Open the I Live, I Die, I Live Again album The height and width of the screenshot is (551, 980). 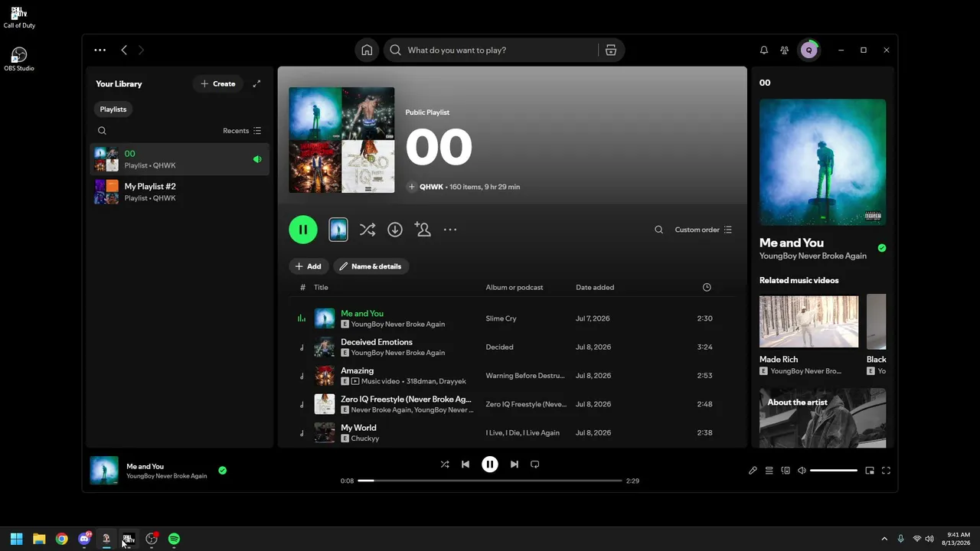pos(522,433)
